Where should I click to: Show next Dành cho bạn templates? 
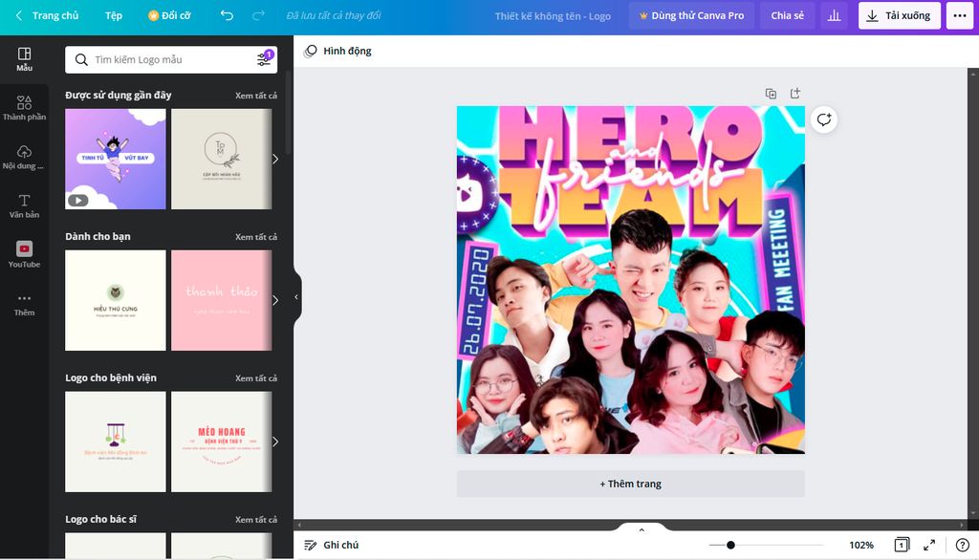tap(275, 300)
